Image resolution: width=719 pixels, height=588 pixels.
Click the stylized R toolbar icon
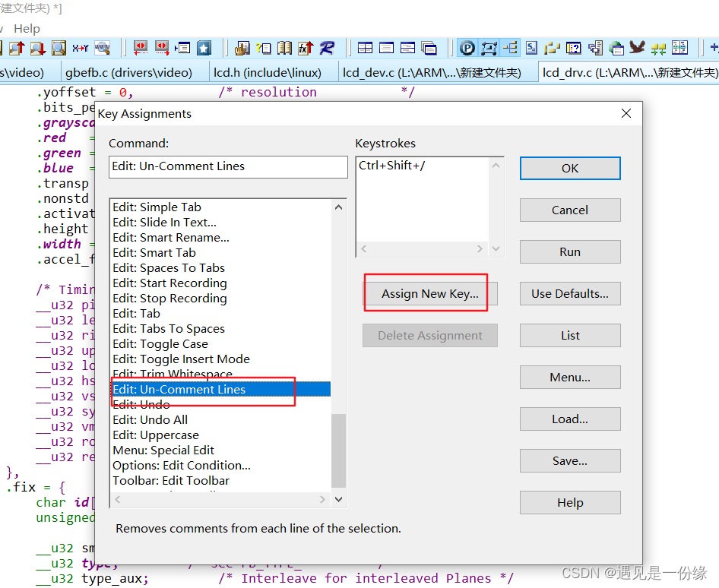(325, 47)
